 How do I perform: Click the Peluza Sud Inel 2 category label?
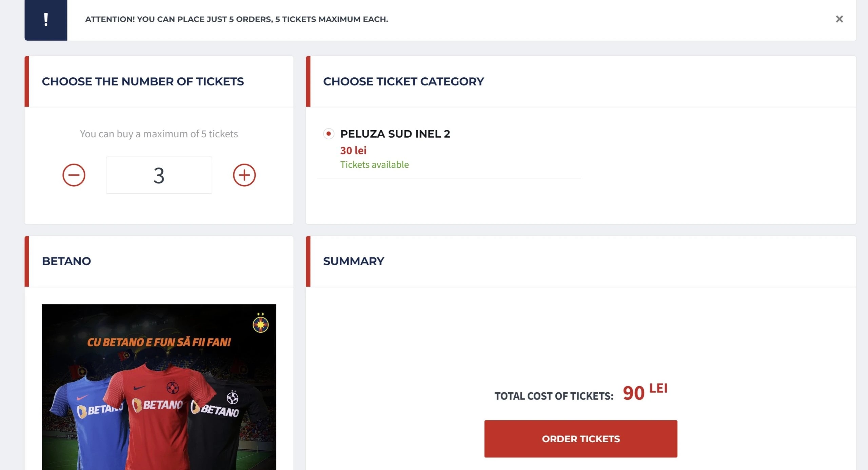click(395, 134)
